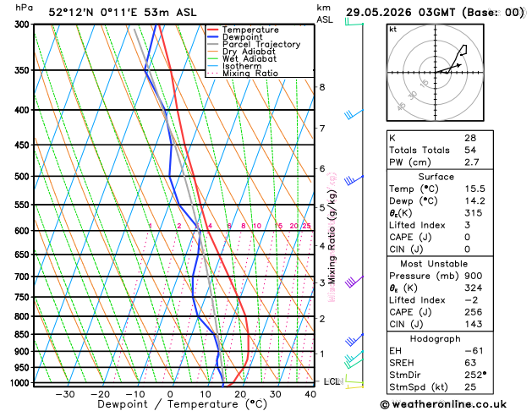The image size is (532, 411).
Task: Click the 400 pressure level label
Action: [x=24, y=110]
